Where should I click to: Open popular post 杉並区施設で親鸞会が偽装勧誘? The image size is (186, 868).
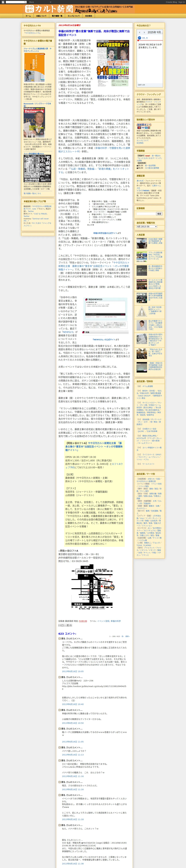click(x=155, y=242)
